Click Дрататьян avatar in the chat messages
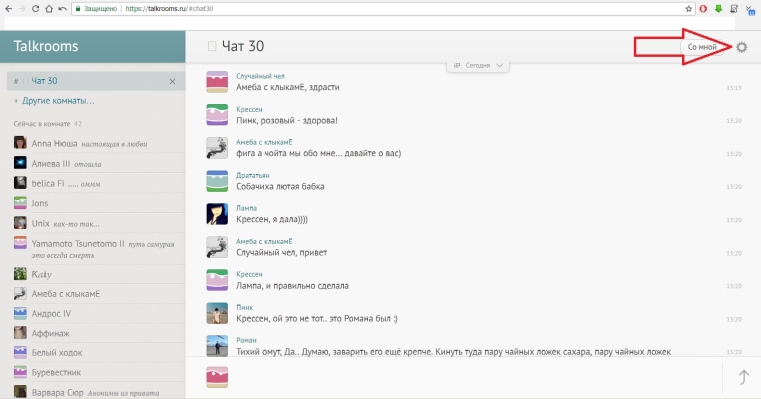This screenshot has height=399, width=761. tap(217, 181)
